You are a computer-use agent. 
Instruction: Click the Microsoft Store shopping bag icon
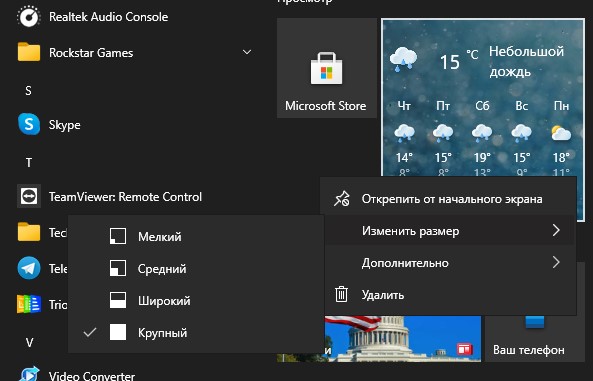[326, 68]
